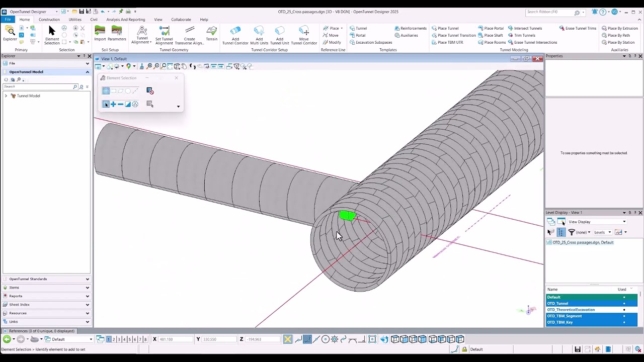
Task: Expand the Reports section
Action: 46,296
